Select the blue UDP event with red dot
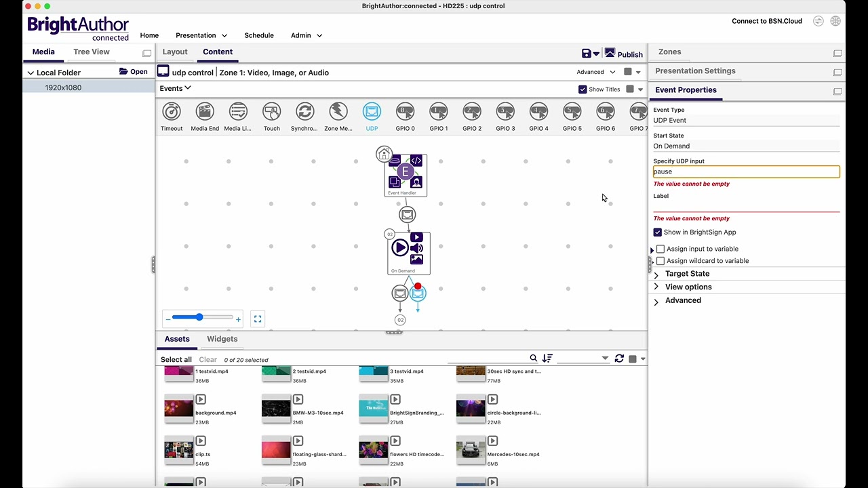This screenshot has width=868, height=488. (417, 293)
